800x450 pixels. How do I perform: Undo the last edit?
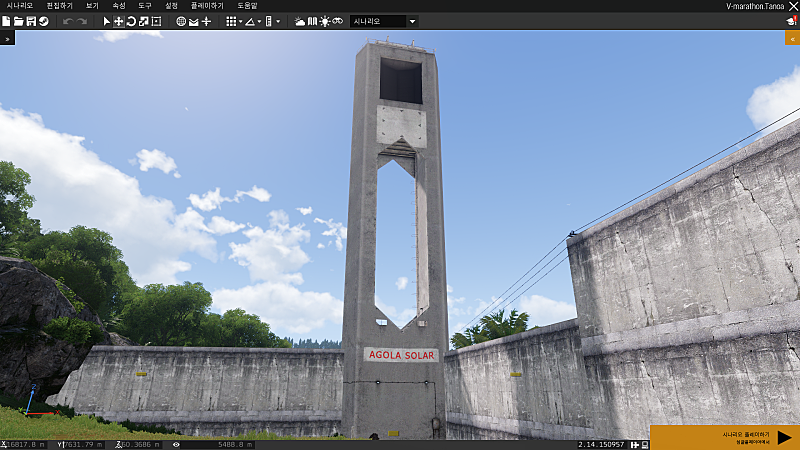pyautogui.click(x=68, y=21)
